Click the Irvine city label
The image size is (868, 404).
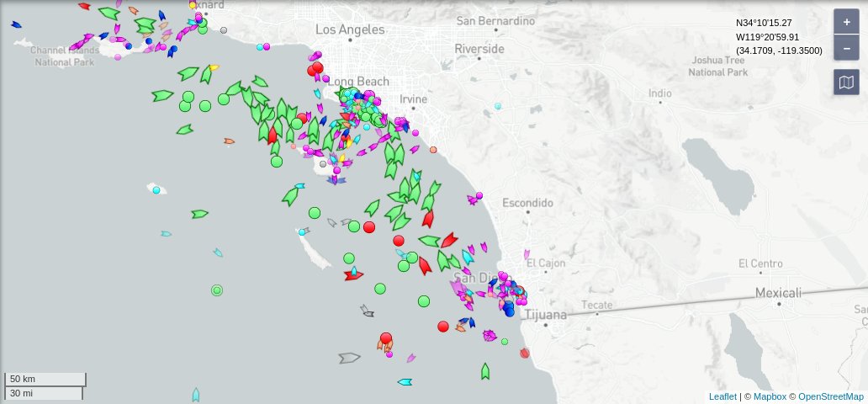(x=414, y=99)
